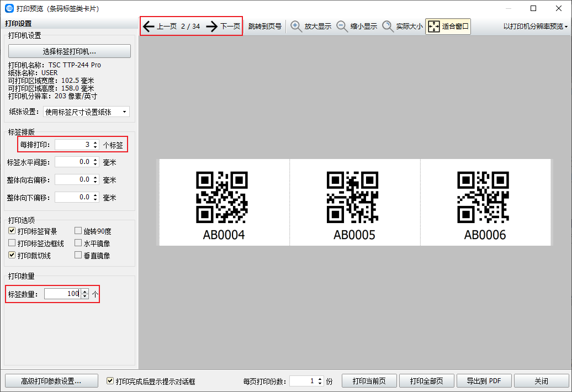The width and height of the screenshot is (572, 392).
Task: Click the app icon in title bar
Action: click(x=9, y=8)
